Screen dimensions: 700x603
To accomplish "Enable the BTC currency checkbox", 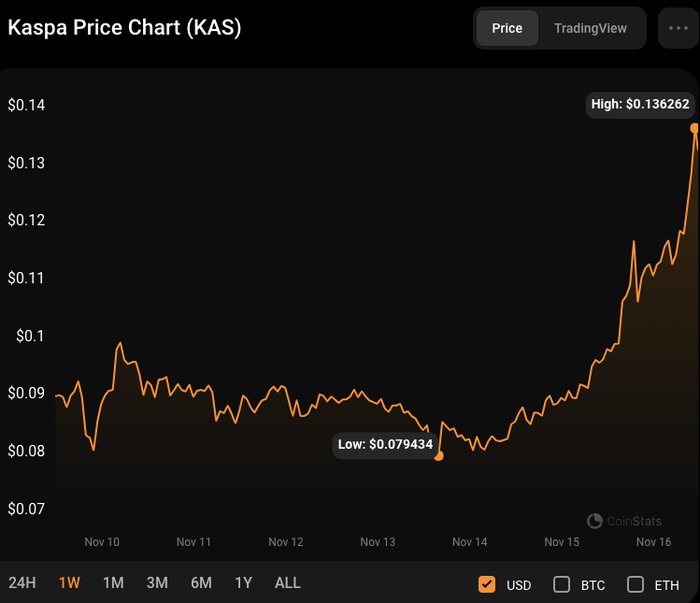I will tap(562, 584).
